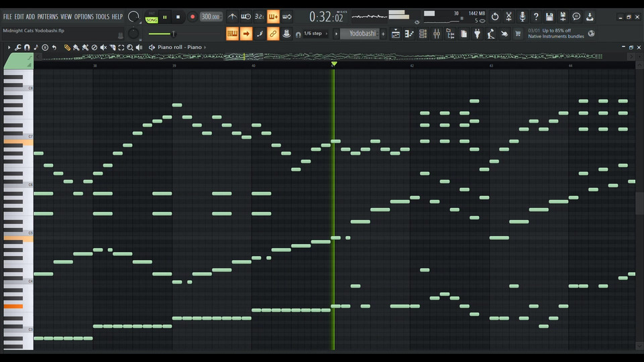
Task: Open piano roll wrench tools menu
Action: [x=18, y=48]
